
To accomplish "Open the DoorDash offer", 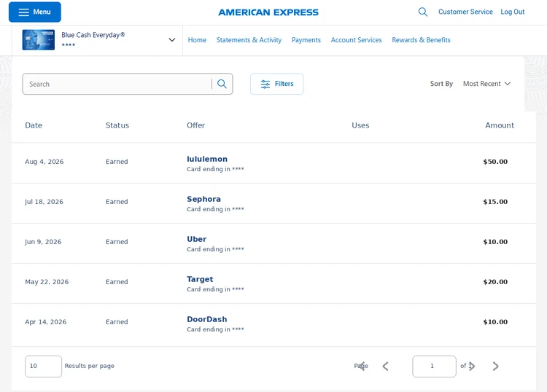I will point(207,319).
